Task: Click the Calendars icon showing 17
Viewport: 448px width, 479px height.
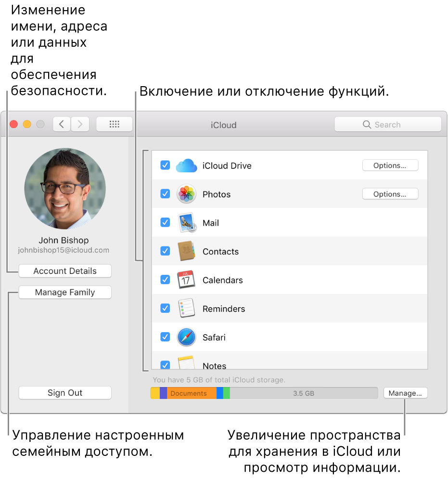Action: 186,280
